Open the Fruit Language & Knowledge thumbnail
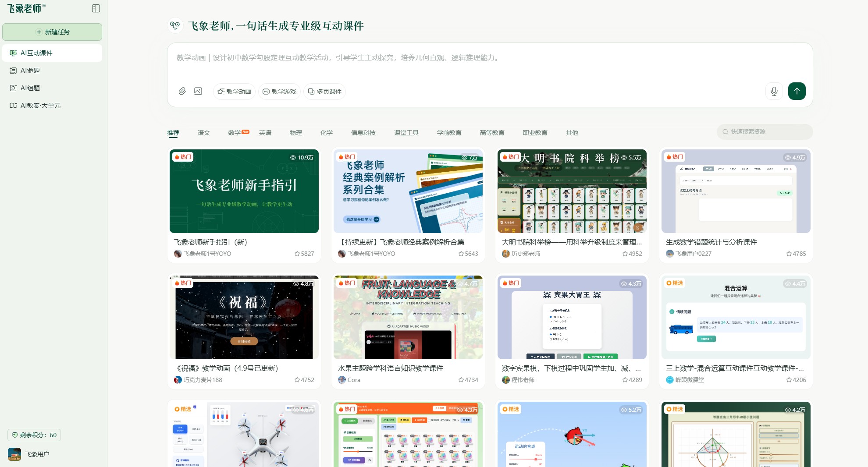The height and width of the screenshot is (467, 868). pos(408,317)
